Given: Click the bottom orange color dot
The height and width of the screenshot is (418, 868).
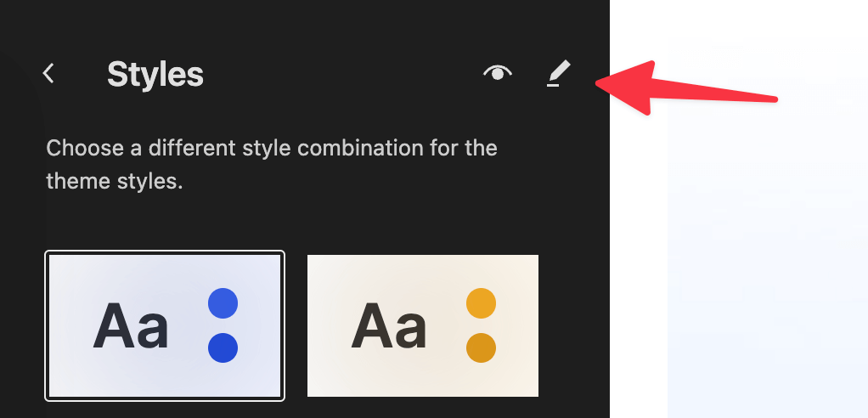Looking at the screenshot, I should click(481, 347).
